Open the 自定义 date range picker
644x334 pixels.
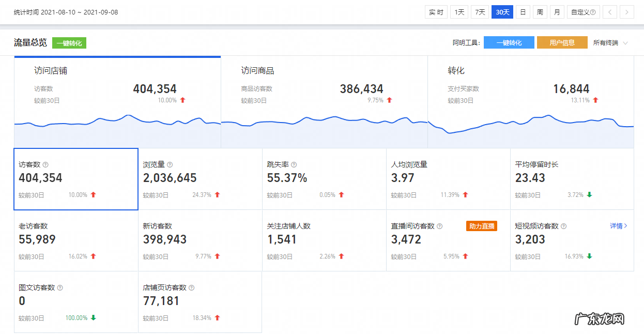pos(583,12)
